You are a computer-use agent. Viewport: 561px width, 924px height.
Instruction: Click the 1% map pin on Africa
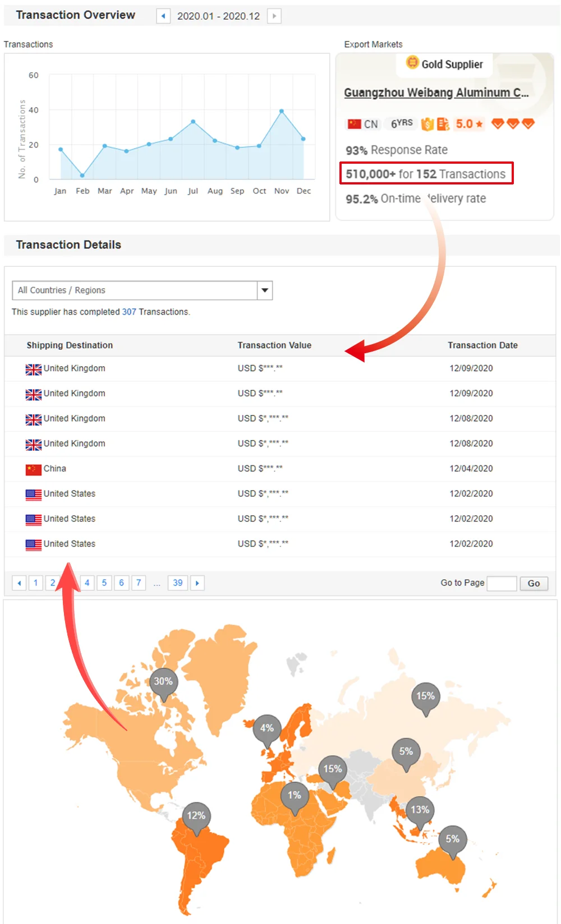click(295, 796)
